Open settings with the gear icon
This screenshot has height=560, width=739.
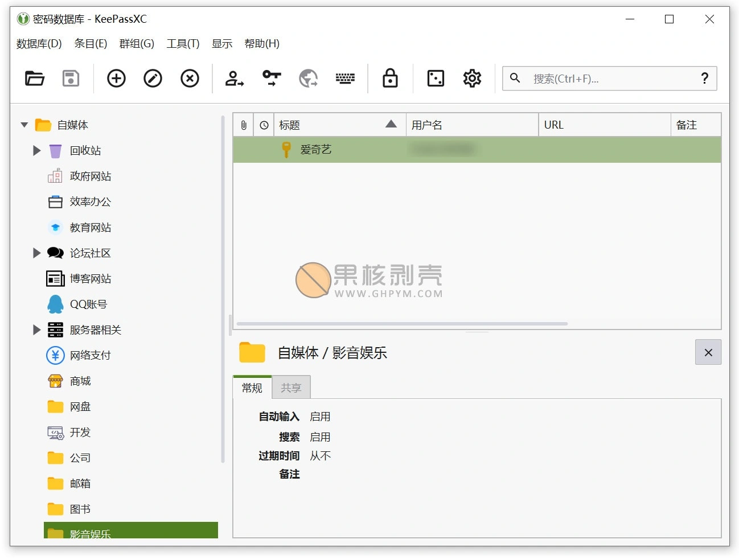click(x=472, y=79)
